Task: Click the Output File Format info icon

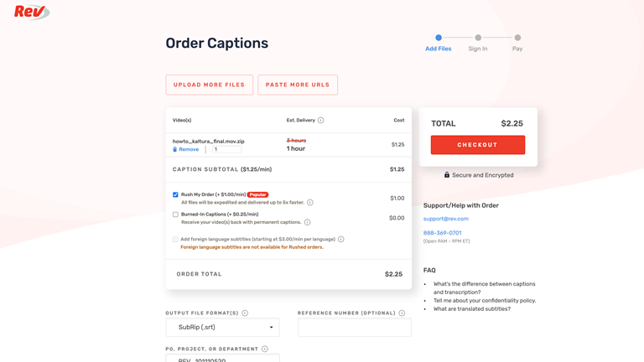Action: (x=245, y=313)
